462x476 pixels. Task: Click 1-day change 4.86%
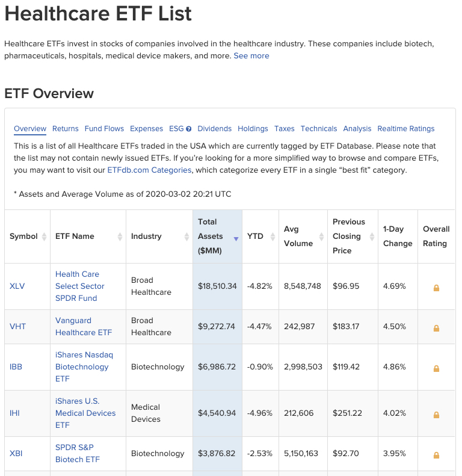point(394,366)
